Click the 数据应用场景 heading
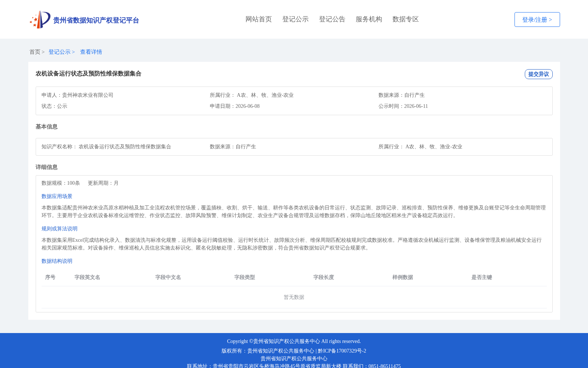The image size is (588, 368). tap(57, 196)
